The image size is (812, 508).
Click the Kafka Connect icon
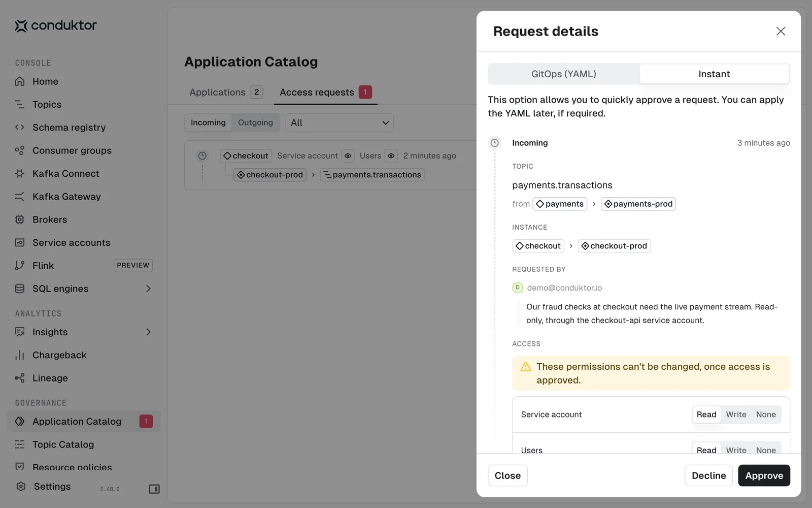tap(20, 173)
